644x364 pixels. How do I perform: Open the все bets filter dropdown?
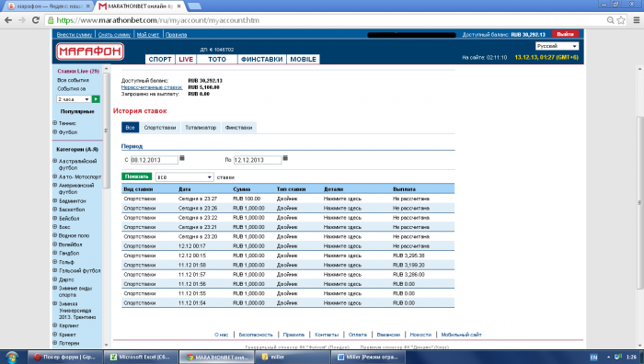click(184, 176)
